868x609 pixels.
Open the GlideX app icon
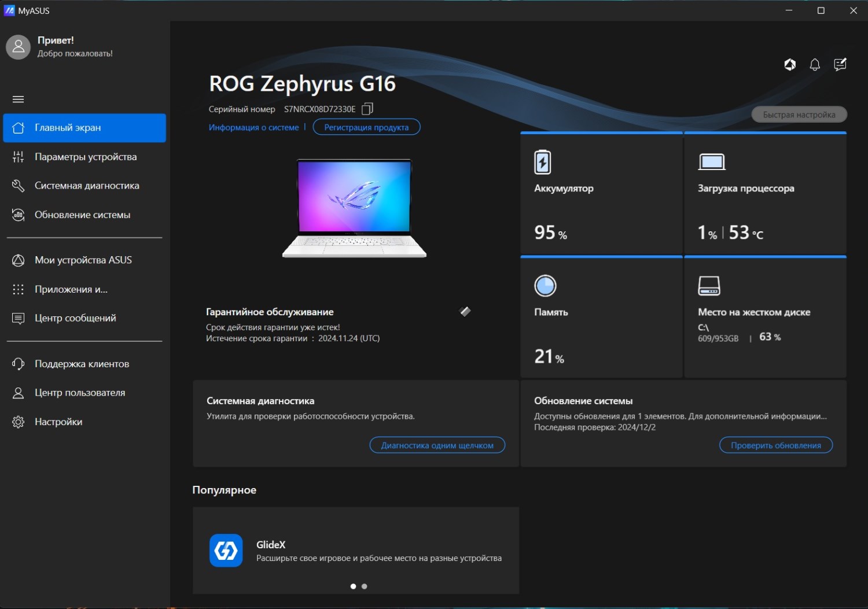tap(226, 551)
